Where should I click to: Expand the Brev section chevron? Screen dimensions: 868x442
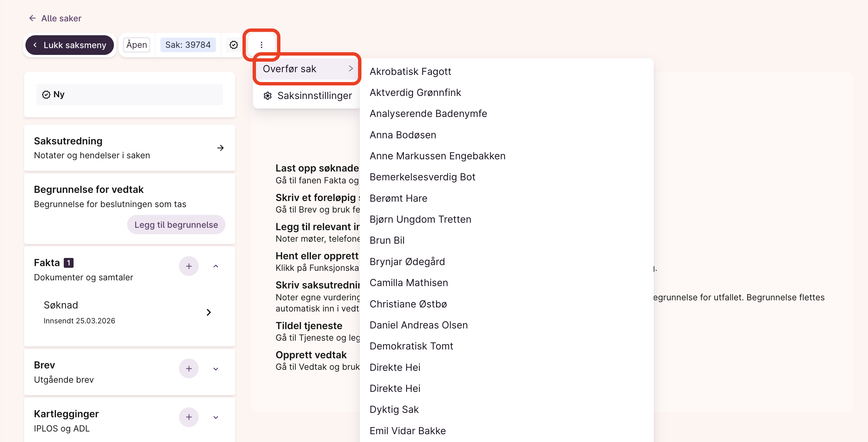tap(216, 369)
